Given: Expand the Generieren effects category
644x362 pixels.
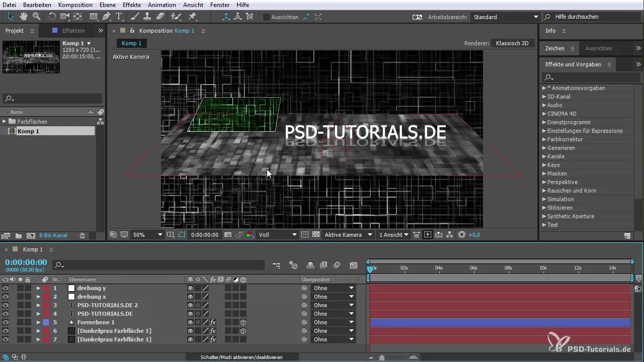Looking at the screenshot, I should point(544,148).
